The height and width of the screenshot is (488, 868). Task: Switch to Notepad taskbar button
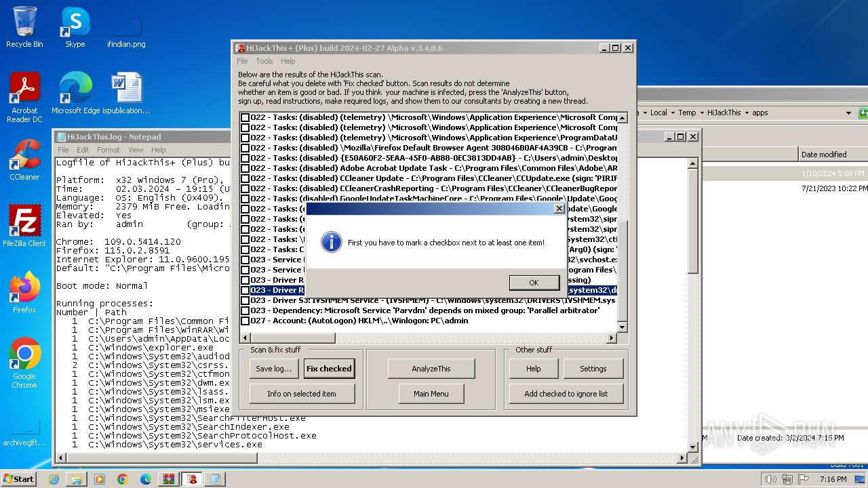tap(215, 479)
